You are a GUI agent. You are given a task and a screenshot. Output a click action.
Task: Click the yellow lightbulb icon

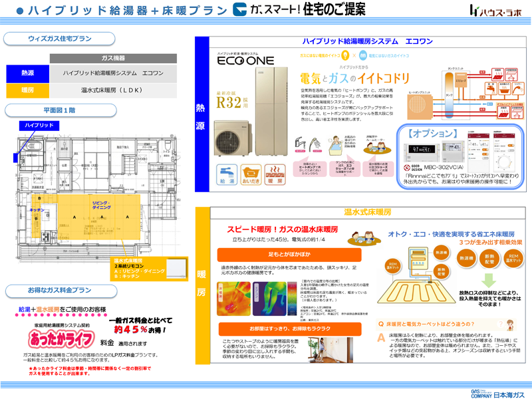point(345,55)
